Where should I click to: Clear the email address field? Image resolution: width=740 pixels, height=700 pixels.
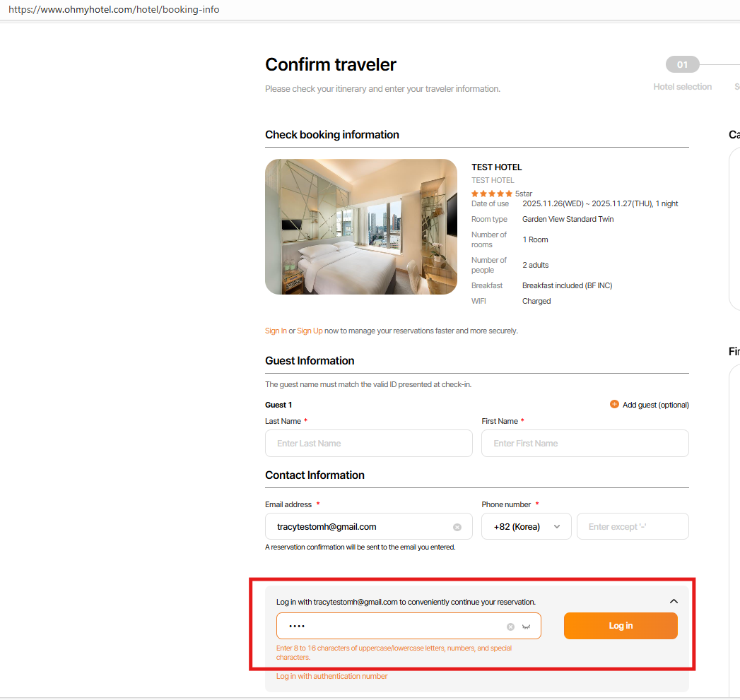pyautogui.click(x=457, y=527)
